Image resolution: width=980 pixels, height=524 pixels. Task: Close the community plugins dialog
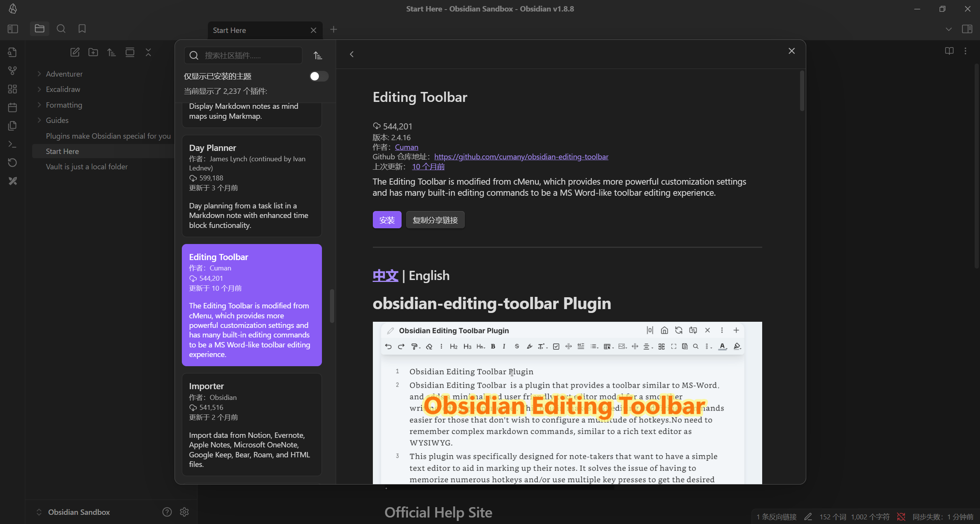pos(792,51)
